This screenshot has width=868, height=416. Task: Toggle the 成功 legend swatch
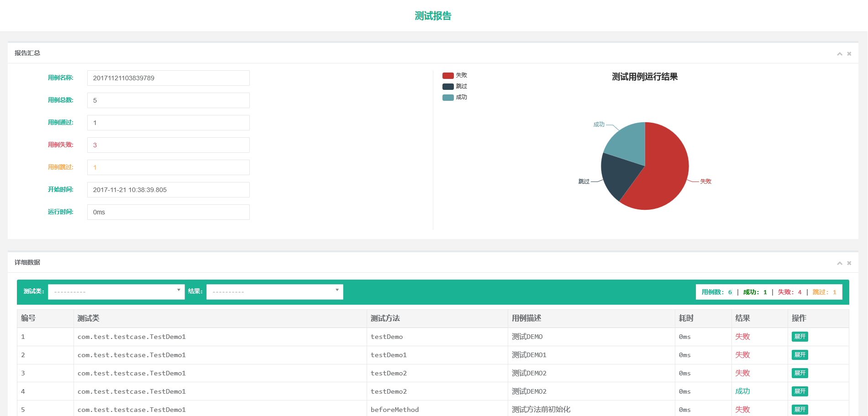(448, 98)
